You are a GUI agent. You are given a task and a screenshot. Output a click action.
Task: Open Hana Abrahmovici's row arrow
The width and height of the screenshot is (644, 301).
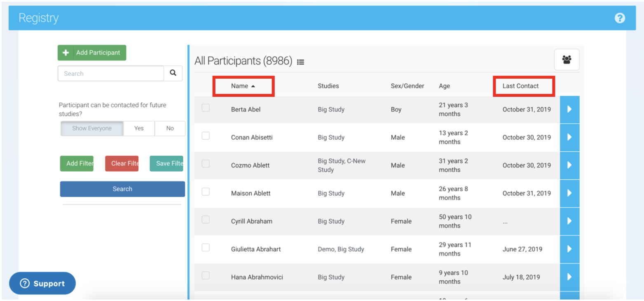coord(569,277)
